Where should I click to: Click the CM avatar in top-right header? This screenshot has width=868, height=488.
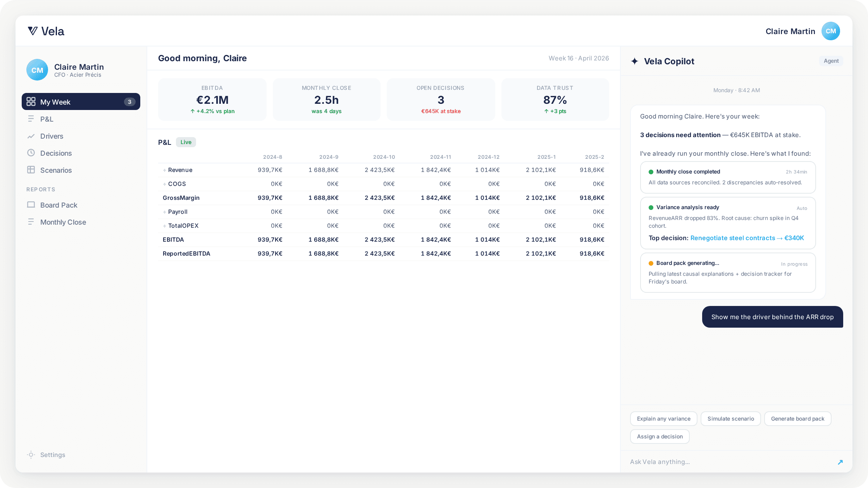pos(830,31)
